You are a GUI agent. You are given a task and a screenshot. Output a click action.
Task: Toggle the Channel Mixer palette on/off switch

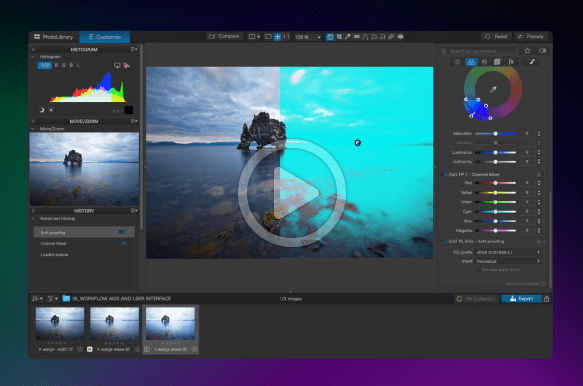[x=445, y=174]
